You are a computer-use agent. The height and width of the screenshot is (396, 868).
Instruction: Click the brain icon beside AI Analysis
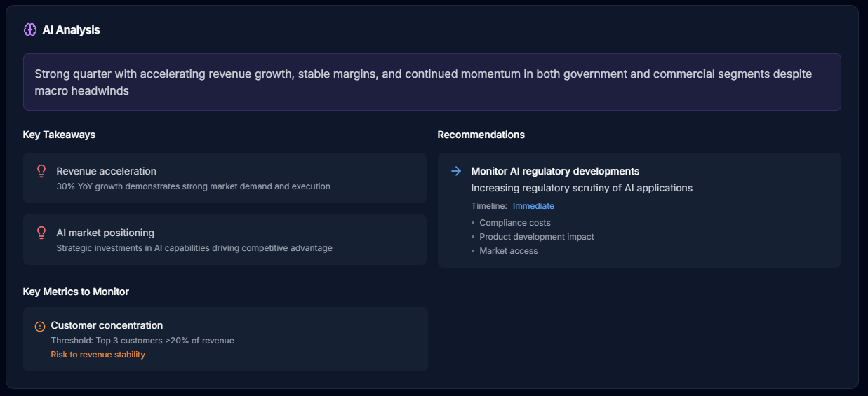coord(30,29)
